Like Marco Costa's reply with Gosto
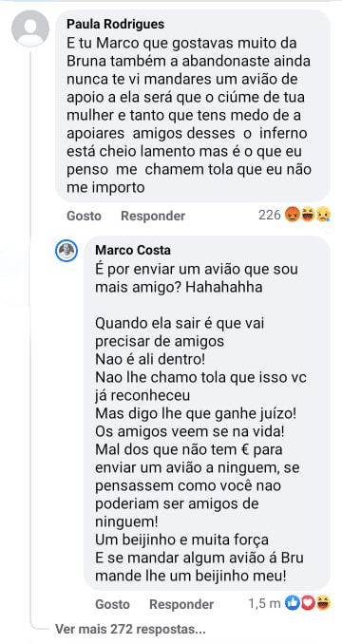The width and height of the screenshot is (342, 644). 112,604
